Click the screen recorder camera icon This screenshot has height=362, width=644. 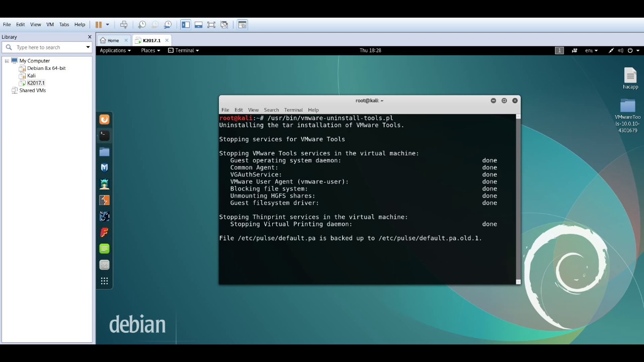click(x=575, y=50)
